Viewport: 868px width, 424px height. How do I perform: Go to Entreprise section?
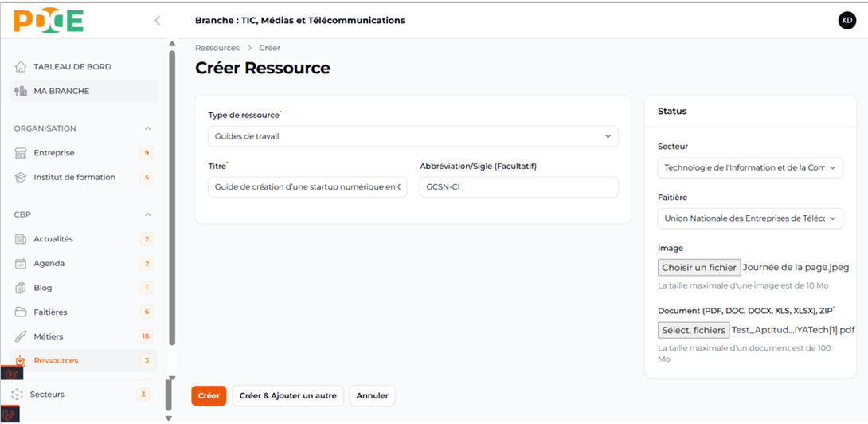[84, 153]
